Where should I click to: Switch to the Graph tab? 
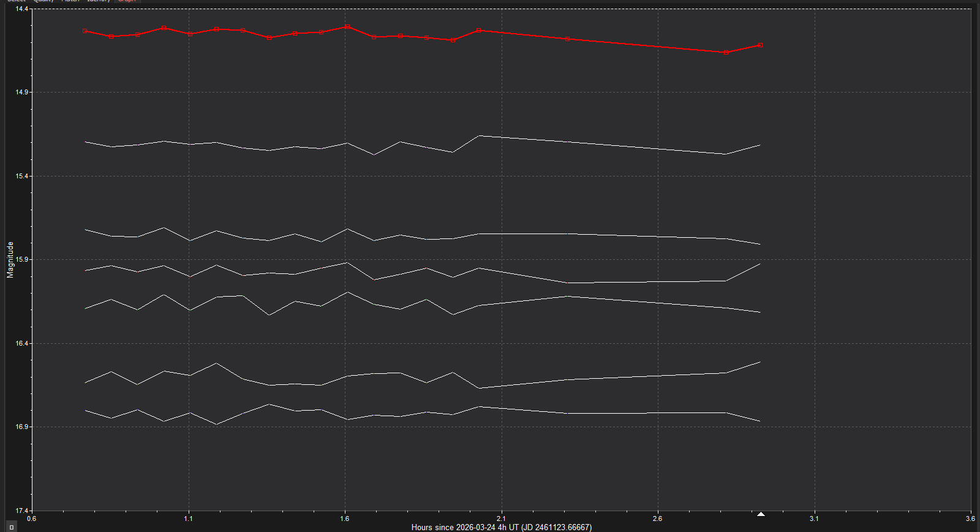coord(127,1)
